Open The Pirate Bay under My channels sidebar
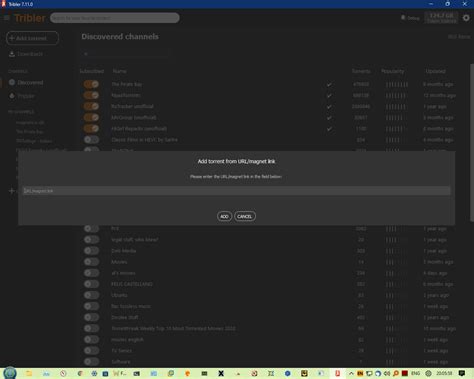Image resolution: width=474 pixels, height=379 pixels. 30,132
